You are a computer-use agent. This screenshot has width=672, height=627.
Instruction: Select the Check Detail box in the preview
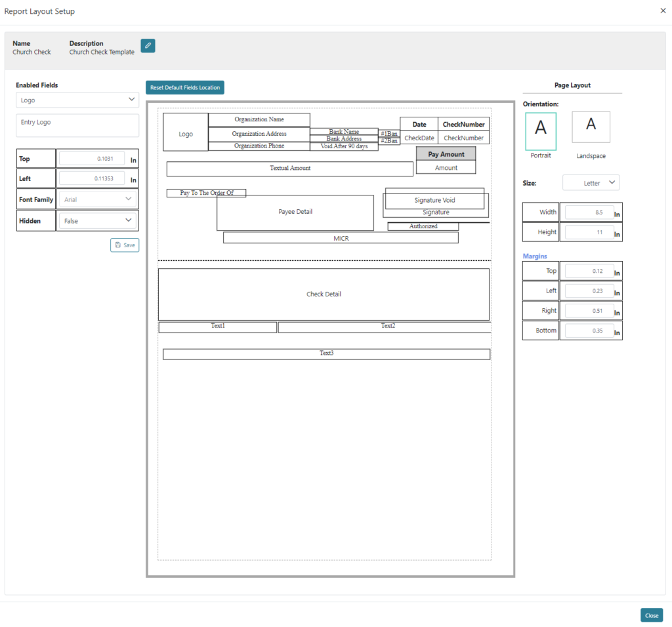coord(324,294)
